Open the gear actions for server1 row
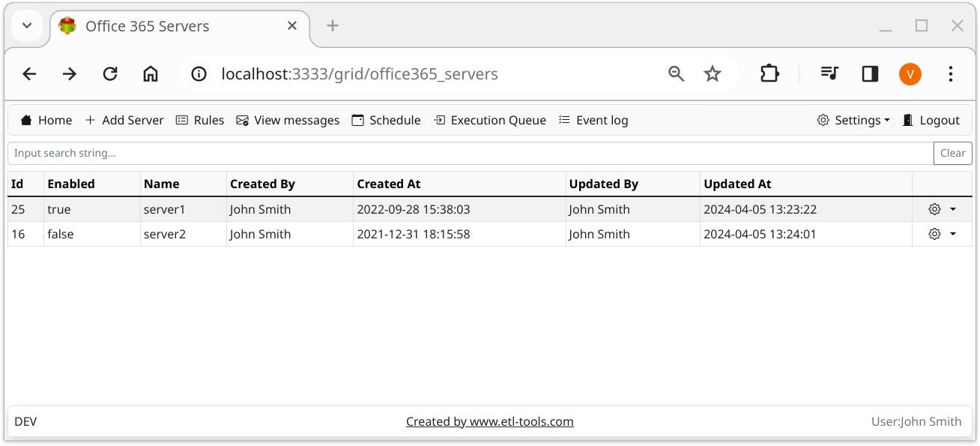This screenshot has height=446, width=980. tap(934, 209)
